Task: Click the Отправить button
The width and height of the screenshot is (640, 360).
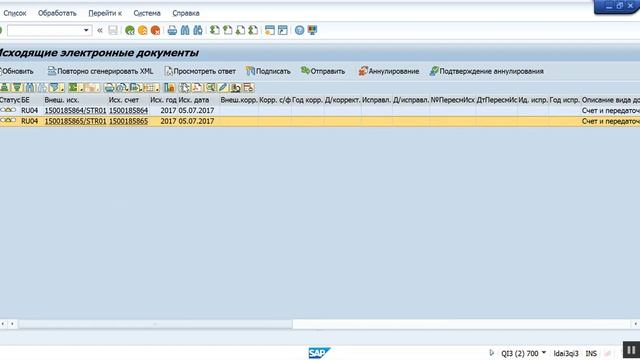Action: tap(323, 71)
